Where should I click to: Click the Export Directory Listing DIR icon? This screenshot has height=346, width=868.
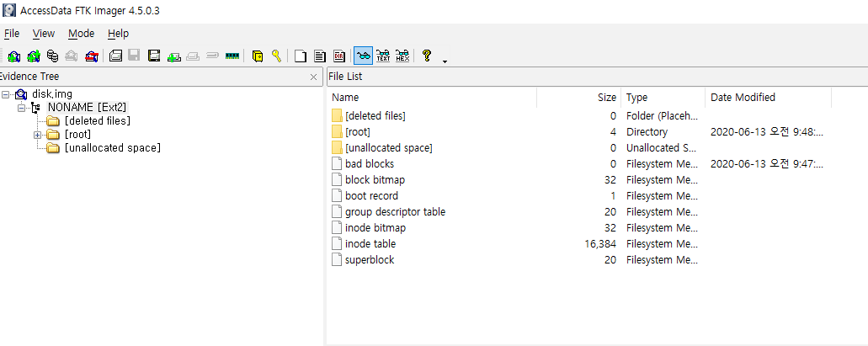[x=338, y=56]
